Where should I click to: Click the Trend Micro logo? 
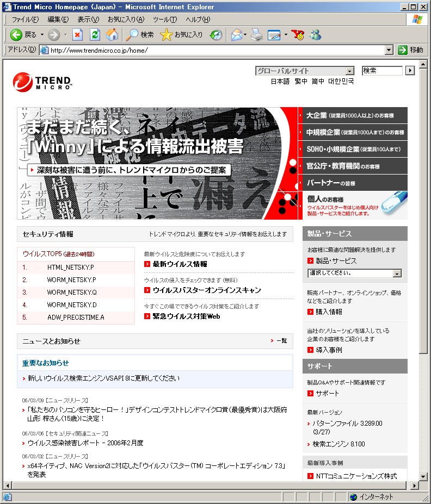[x=42, y=82]
